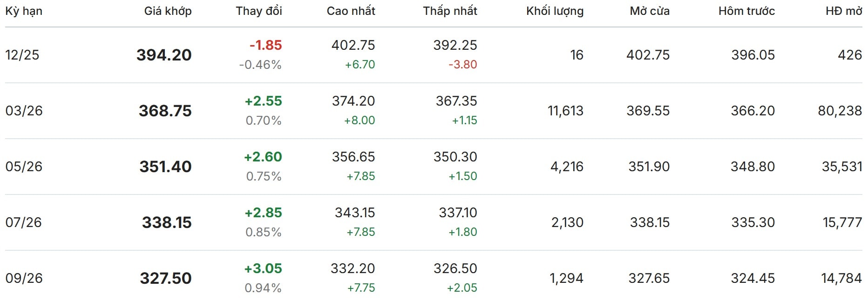The height and width of the screenshot is (301, 868).
Task: Click the Khối lượng column header
Action: [x=555, y=11]
